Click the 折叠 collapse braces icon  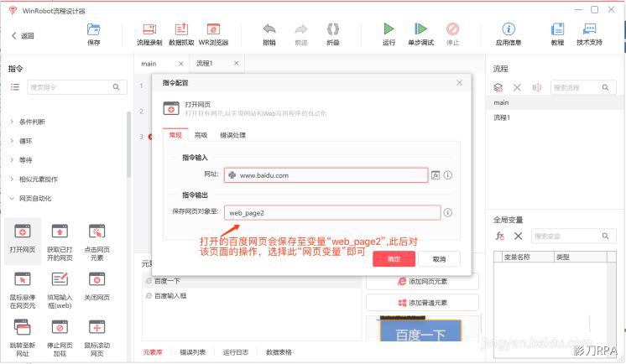(333, 29)
